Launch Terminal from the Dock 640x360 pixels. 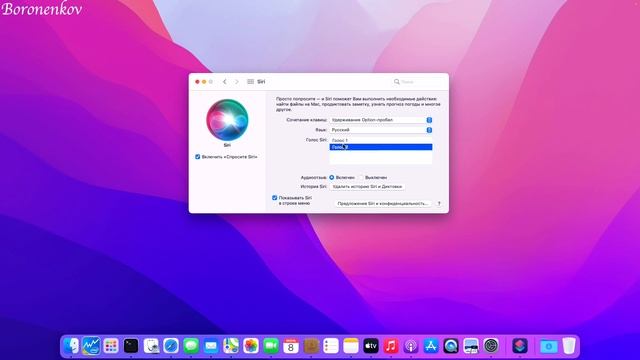pos(131,346)
